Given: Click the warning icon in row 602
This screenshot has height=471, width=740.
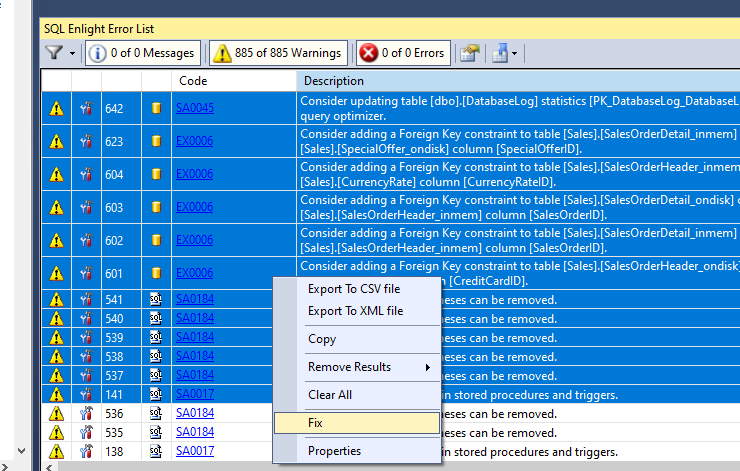Looking at the screenshot, I should pos(57,241).
